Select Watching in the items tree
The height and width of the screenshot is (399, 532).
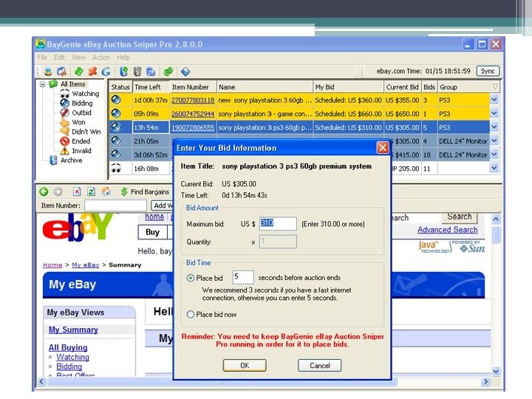tap(85, 94)
